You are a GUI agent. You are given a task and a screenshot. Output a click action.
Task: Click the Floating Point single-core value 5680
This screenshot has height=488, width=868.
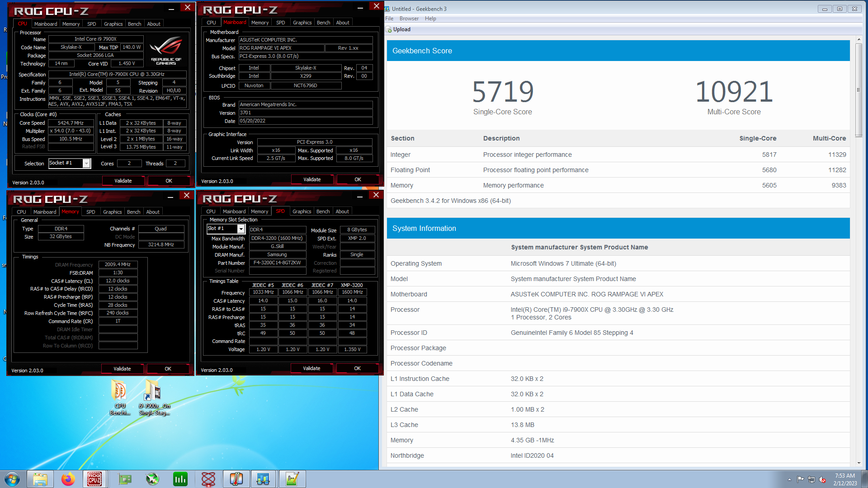[769, 170]
